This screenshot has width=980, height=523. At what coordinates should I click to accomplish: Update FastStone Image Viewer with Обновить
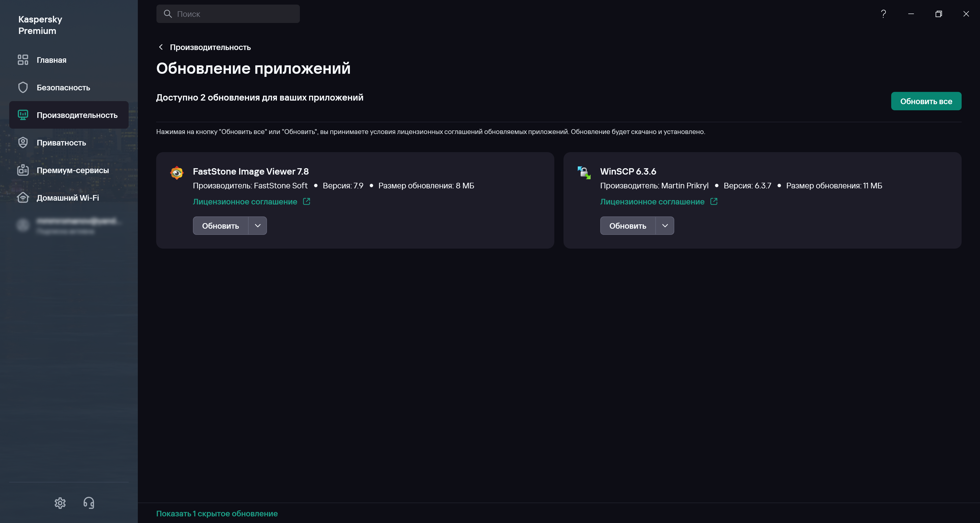click(x=221, y=226)
